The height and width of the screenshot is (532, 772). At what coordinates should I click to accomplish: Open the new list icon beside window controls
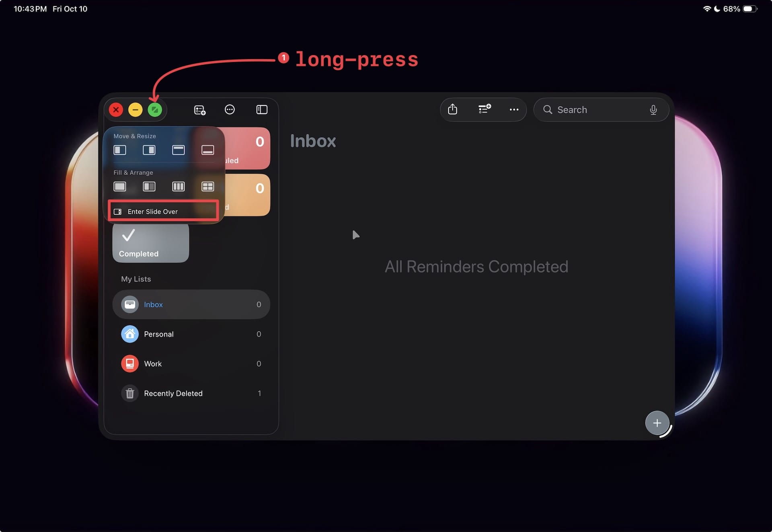click(200, 109)
